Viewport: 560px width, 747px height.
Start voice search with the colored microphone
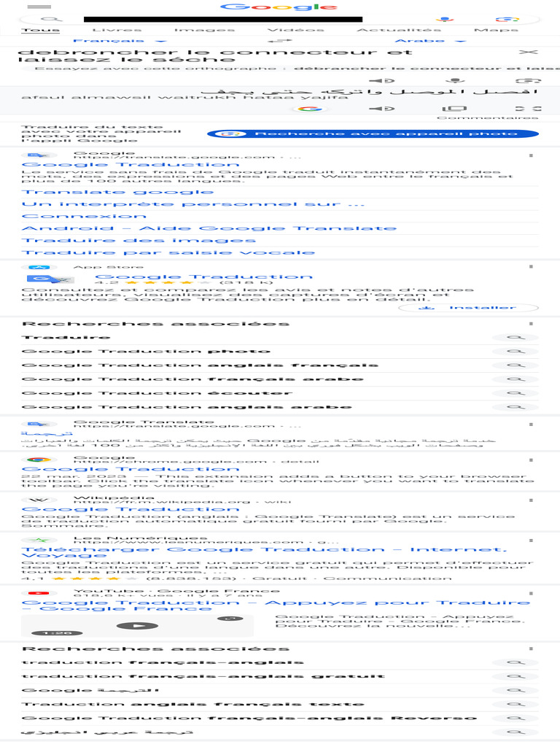pyautogui.click(x=446, y=19)
